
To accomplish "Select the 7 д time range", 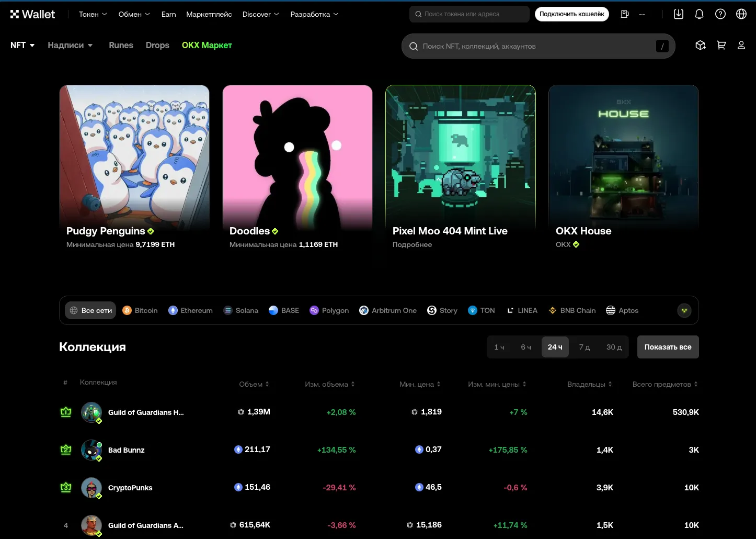I will 585,347.
